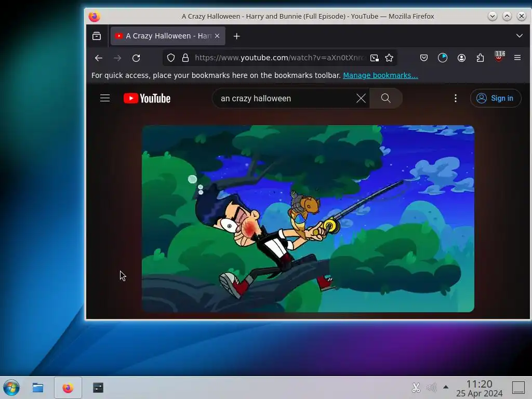Open the YouTube guide sidebar menu

pyautogui.click(x=105, y=98)
